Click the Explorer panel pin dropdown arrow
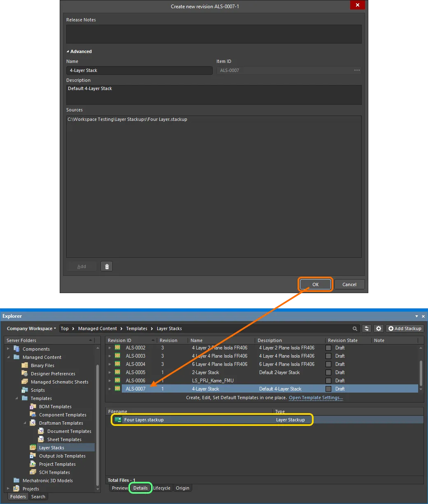Image resolution: width=428 pixels, height=504 pixels. [417, 316]
